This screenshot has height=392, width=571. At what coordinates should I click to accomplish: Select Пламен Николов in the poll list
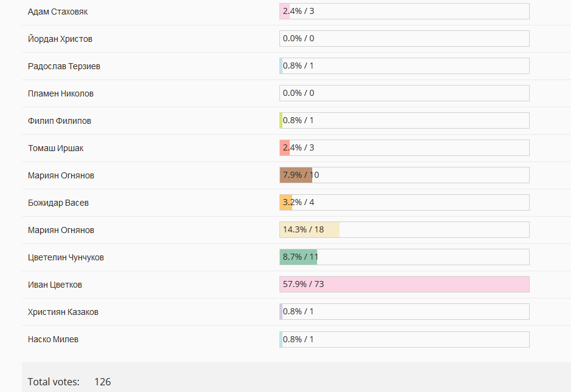point(61,93)
